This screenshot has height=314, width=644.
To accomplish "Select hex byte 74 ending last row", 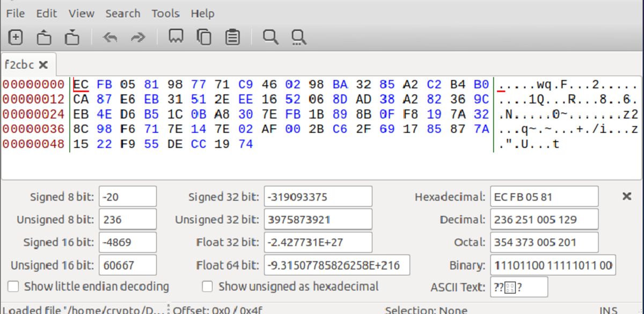I will 245,144.
